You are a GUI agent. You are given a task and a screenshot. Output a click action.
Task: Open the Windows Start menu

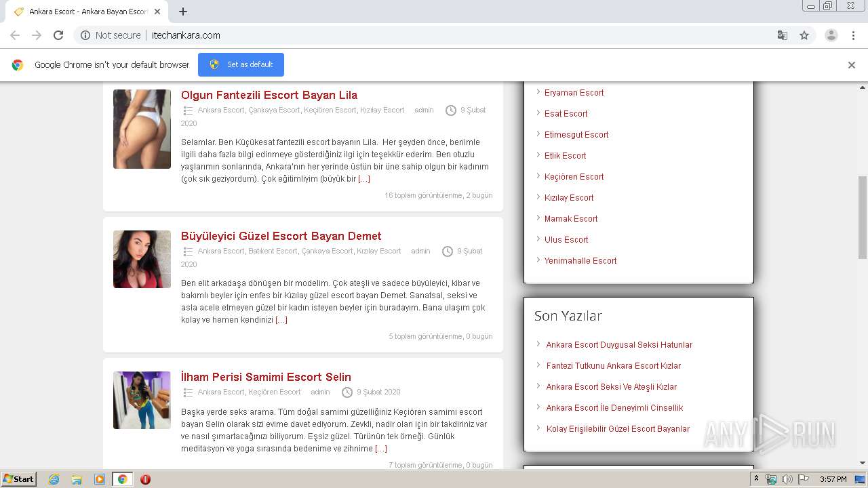pos(19,479)
